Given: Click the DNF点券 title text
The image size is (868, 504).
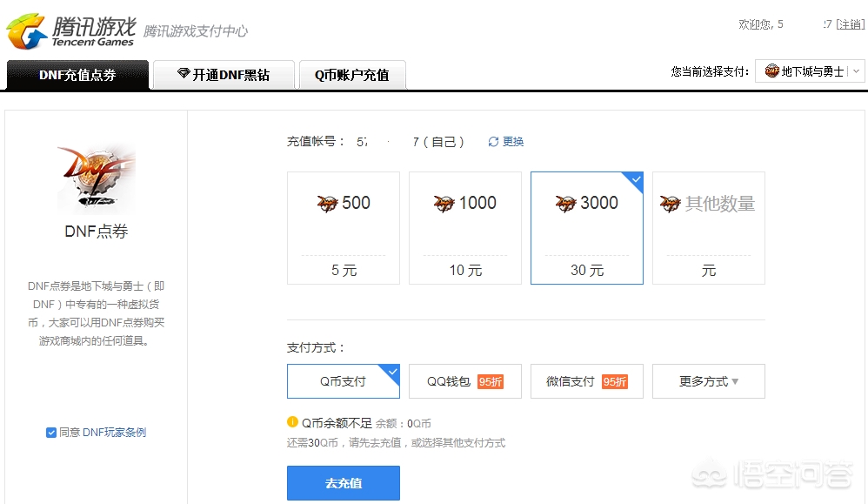Looking at the screenshot, I should pyautogui.click(x=97, y=231).
